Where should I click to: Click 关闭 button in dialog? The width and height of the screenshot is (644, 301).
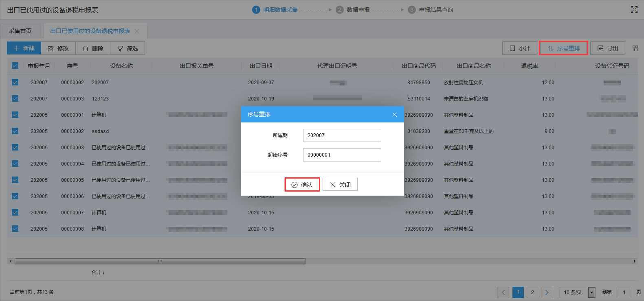(340, 184)
